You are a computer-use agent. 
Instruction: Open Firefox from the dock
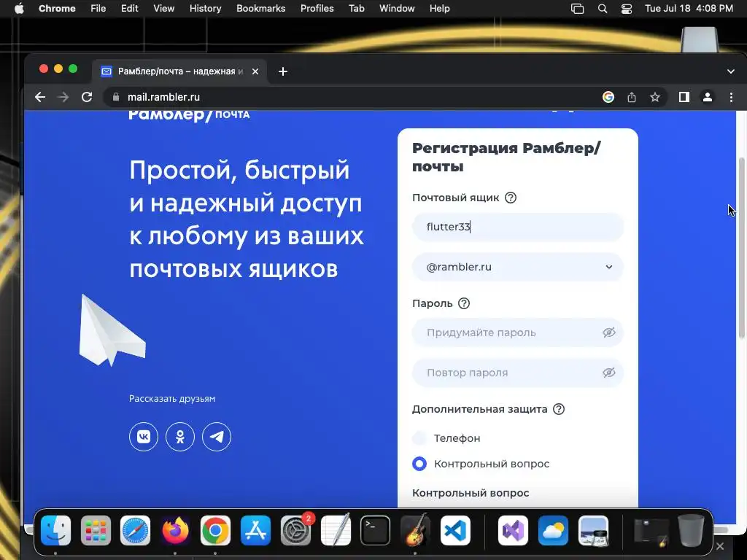[175, 530]
